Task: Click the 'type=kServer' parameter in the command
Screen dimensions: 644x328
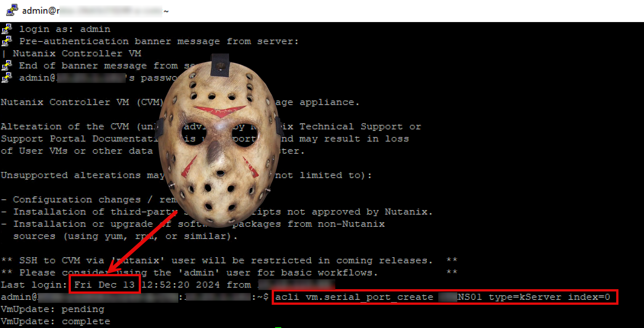Action: coord(525,297)
